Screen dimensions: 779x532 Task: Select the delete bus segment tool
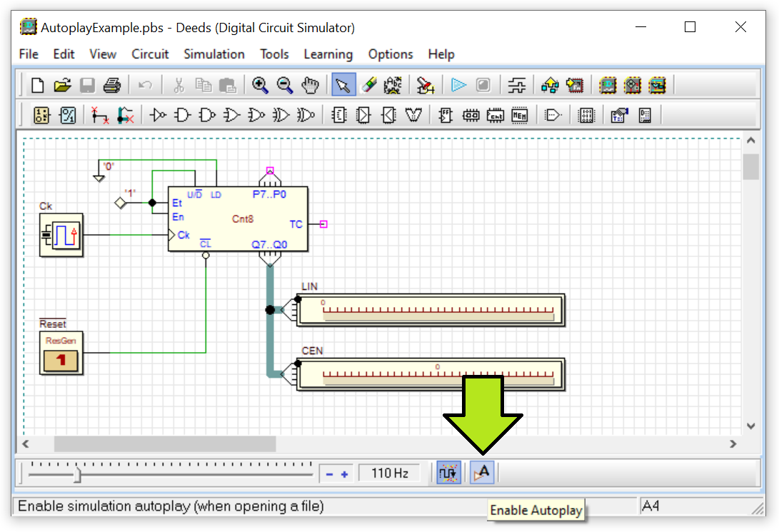(x=125, y=116)
